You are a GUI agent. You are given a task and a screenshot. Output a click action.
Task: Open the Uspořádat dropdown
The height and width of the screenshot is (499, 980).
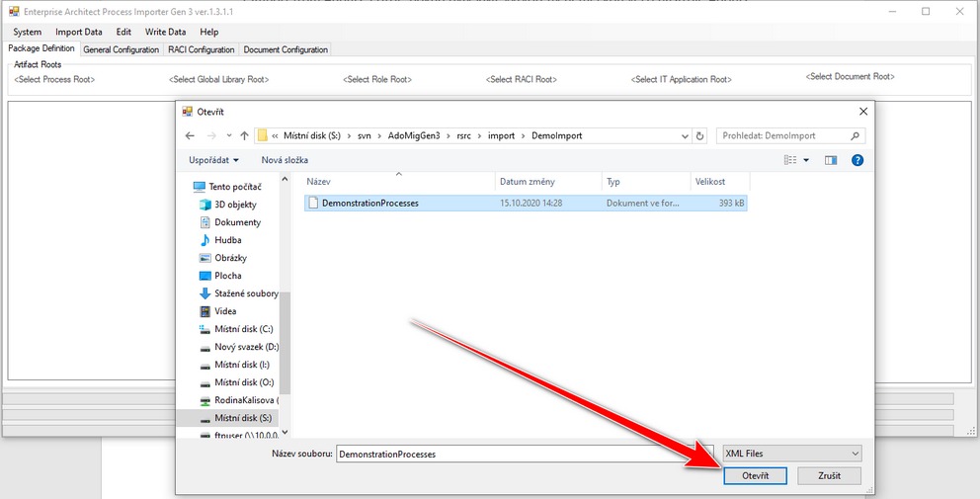click(213, 160)
